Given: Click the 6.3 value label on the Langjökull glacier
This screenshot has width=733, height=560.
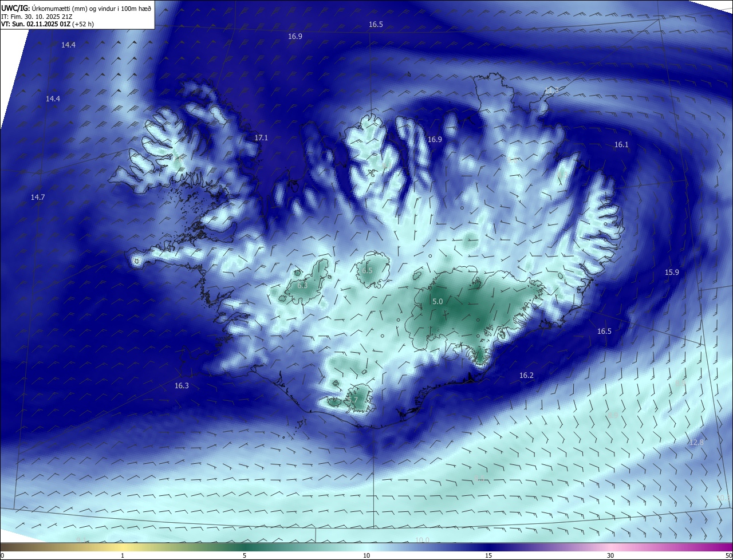Looking at the screenshot, I should (x=302, y=285).
